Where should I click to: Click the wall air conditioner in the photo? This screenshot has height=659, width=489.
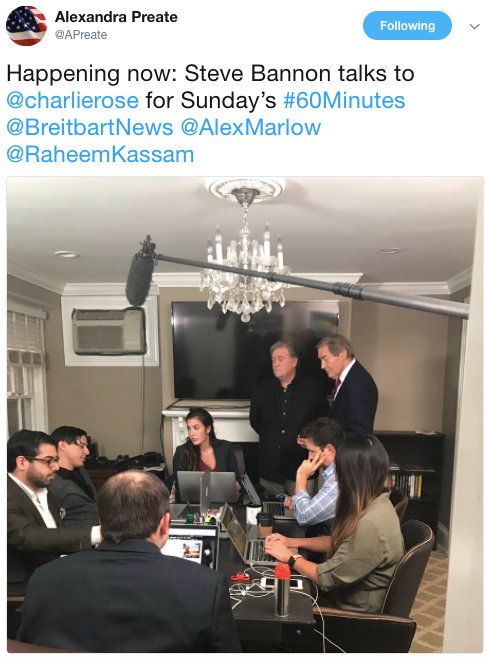click(109, 331)
